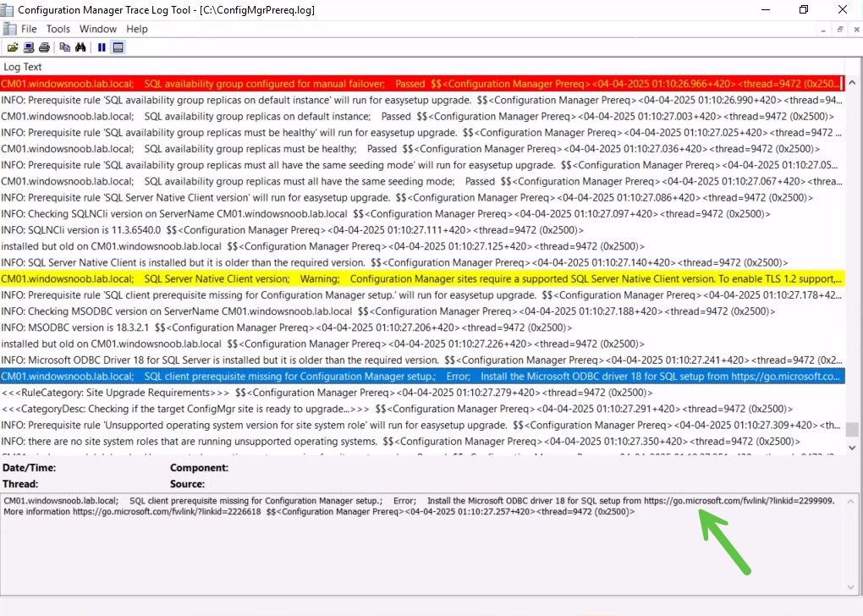This screenshot has height=616, width=863.
Task: Select row 'INFO: Prerequisite rule SQL Server Native Client version'
Action: tap(422, 198)
